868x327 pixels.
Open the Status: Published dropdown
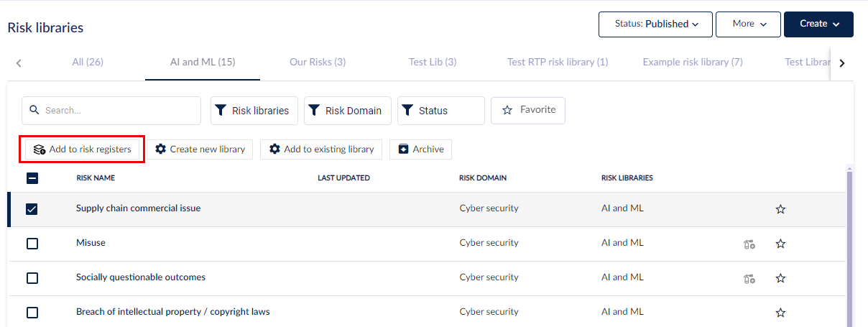click(x=655, y=24)
